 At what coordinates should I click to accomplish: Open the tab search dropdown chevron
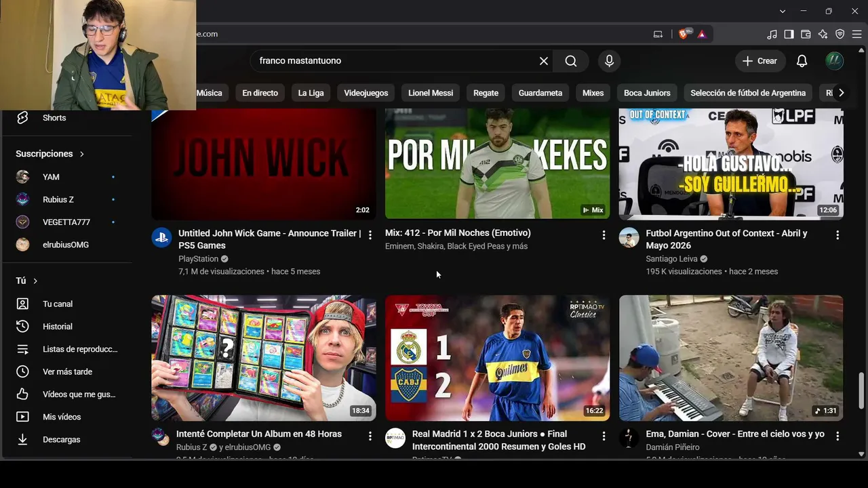783,11
